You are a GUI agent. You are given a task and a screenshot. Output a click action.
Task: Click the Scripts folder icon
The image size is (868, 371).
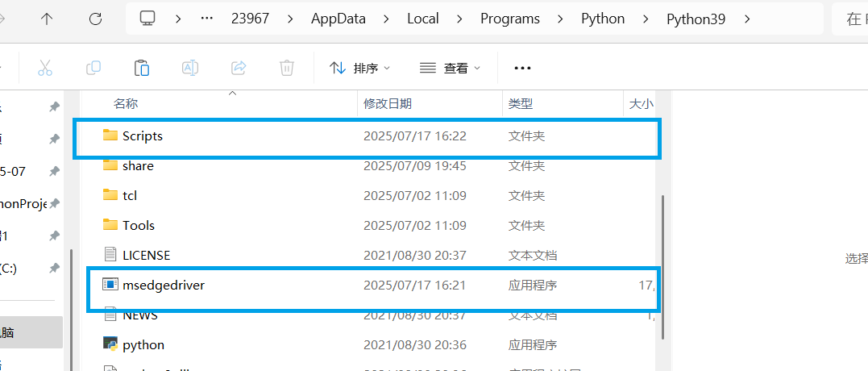pyautogui.click(x=110, y=135)
